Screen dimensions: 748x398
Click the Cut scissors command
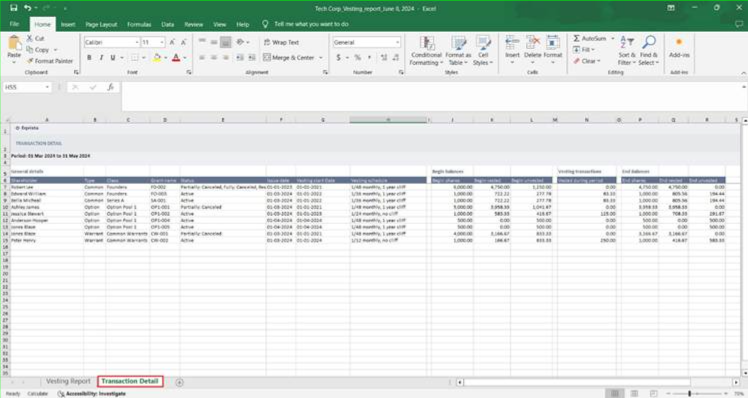click(35, 38)
